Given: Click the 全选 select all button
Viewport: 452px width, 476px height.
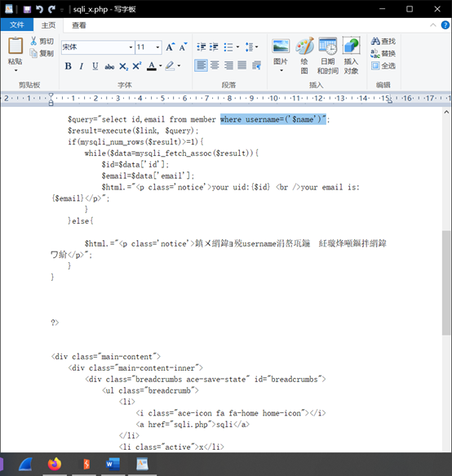Looking at the screenshot, I should click(383, 65).
